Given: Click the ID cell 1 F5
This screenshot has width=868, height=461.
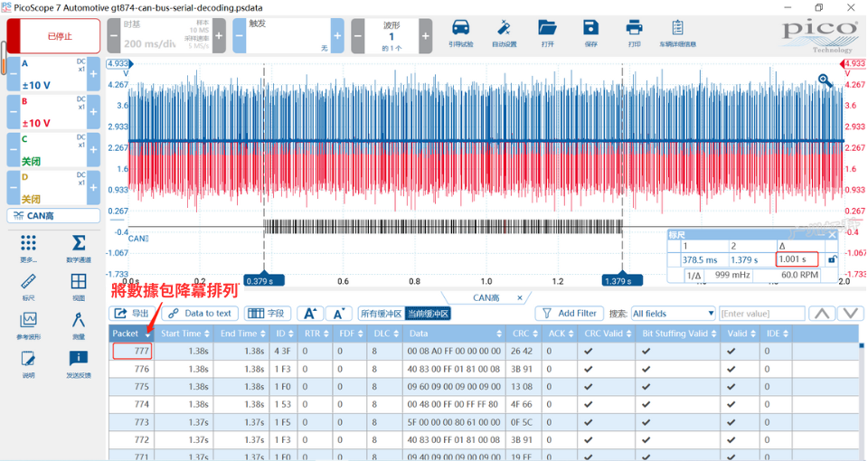Looking at the screenshot, I should coord(283,422).
